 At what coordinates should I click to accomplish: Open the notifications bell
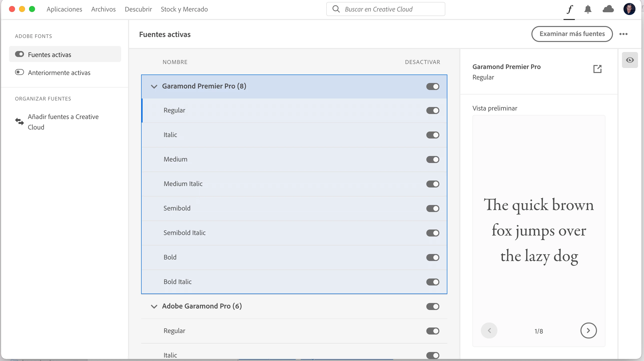pos(588,9)
